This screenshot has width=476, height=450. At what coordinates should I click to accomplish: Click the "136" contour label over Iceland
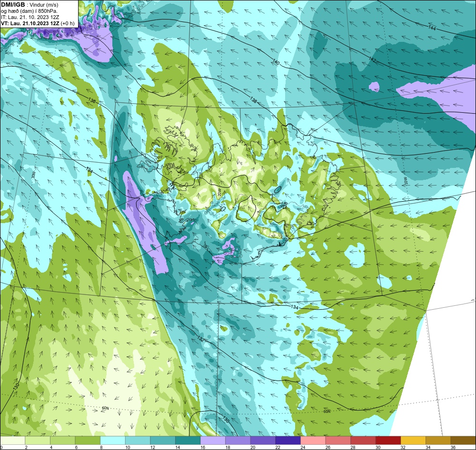point(285,205)
